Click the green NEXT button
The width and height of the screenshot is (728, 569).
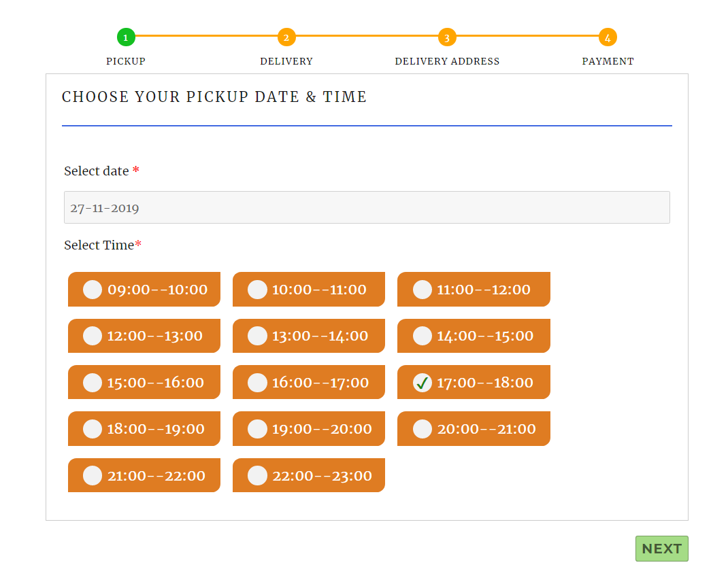tap(661, 549)
